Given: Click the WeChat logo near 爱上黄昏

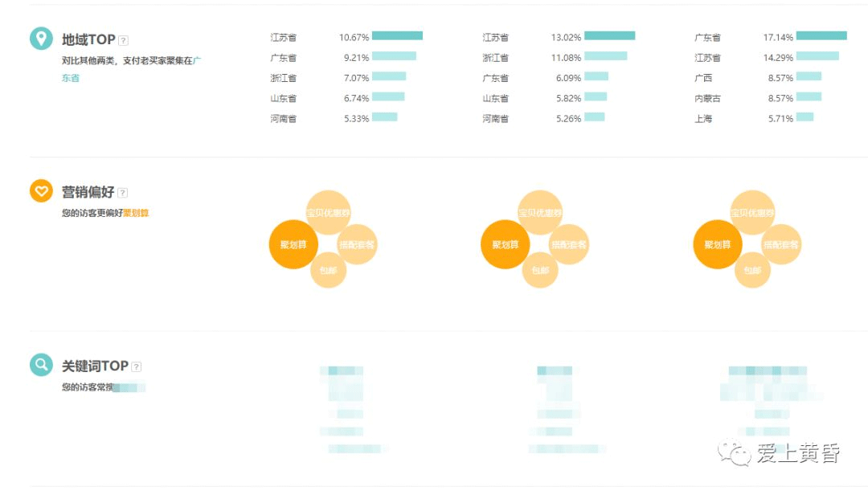Looking at the screenshot, I should [735, 452].
